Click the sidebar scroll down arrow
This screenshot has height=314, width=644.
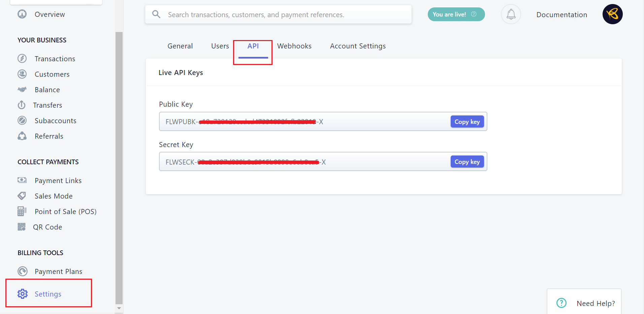[x=119, y=308]
